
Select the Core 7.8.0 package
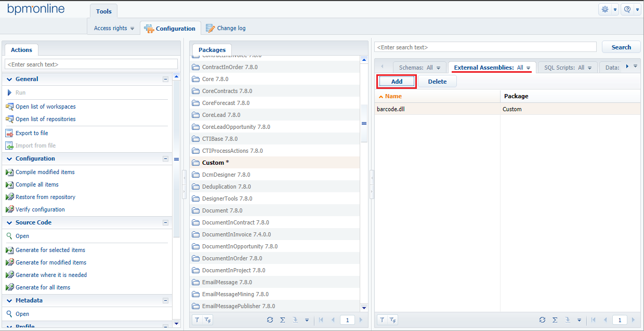coord(275,79)
